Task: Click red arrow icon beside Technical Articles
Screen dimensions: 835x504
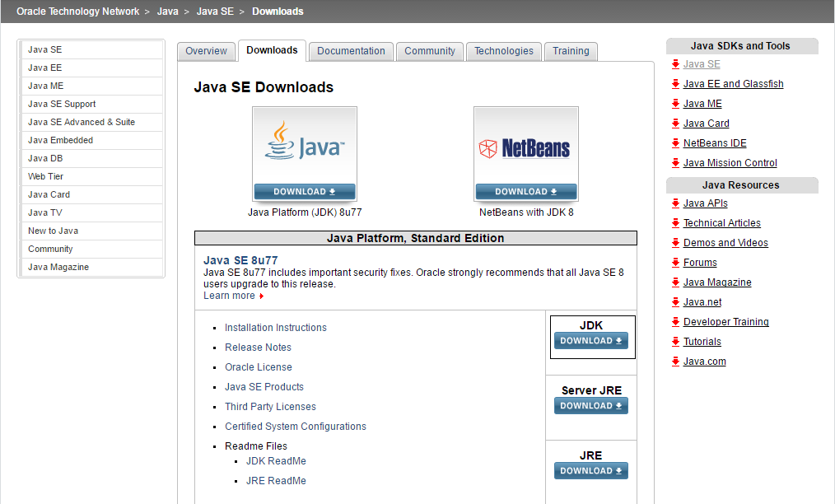Action: (675, 222)
